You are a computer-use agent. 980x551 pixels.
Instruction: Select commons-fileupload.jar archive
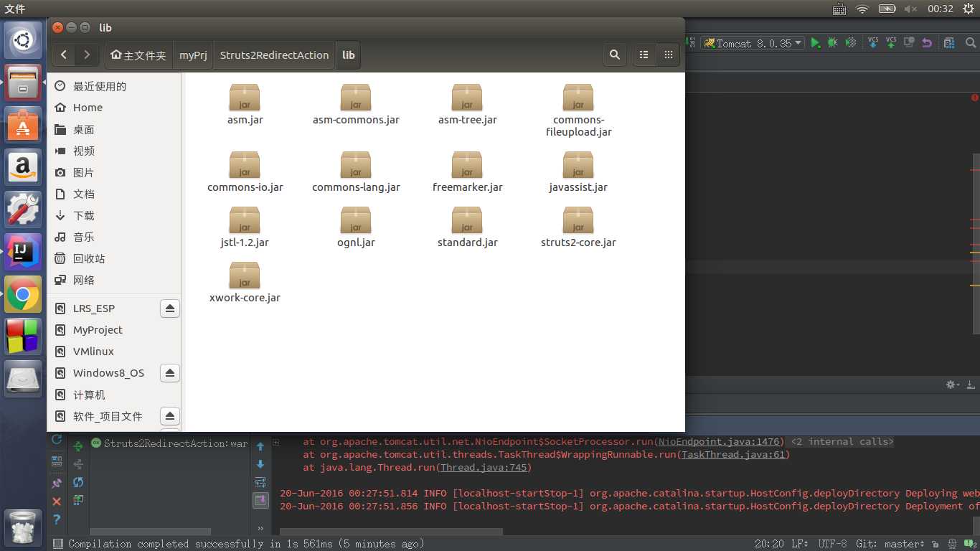[578, 110]
